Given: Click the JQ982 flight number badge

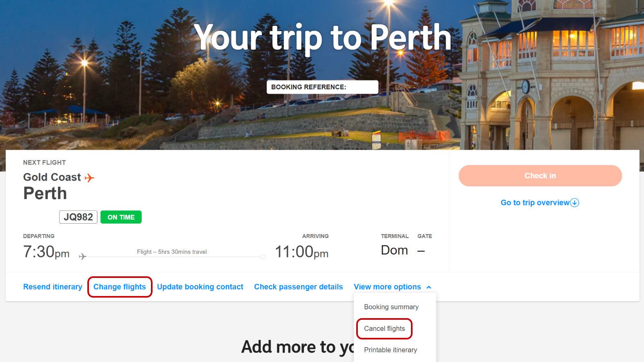Looking at the screenshot, I should pos(78,217).
